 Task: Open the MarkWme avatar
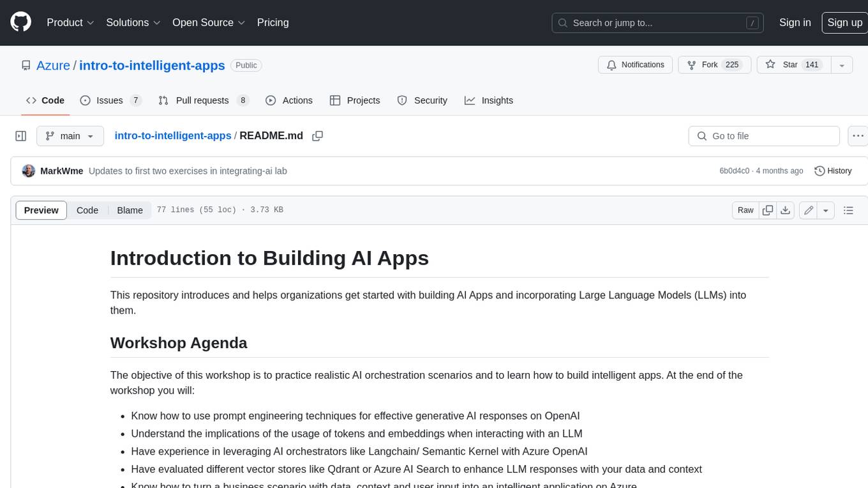[x=29, y=171]
